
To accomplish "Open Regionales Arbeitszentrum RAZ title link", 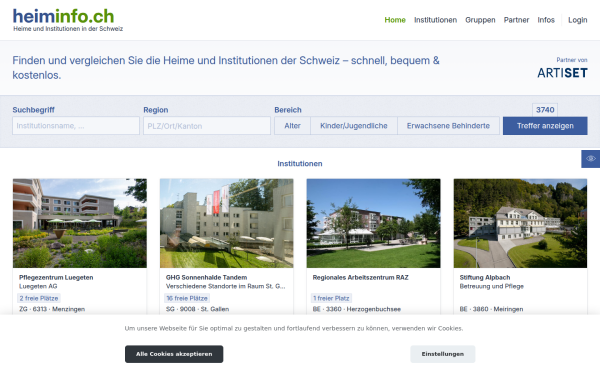I will [360, 277].
